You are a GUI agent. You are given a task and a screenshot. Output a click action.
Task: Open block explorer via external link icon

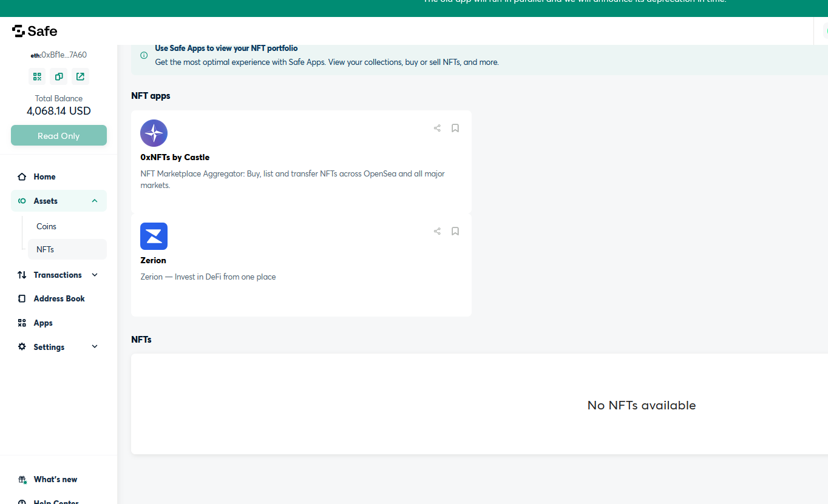pyautogui.click(x=80, y=76)
